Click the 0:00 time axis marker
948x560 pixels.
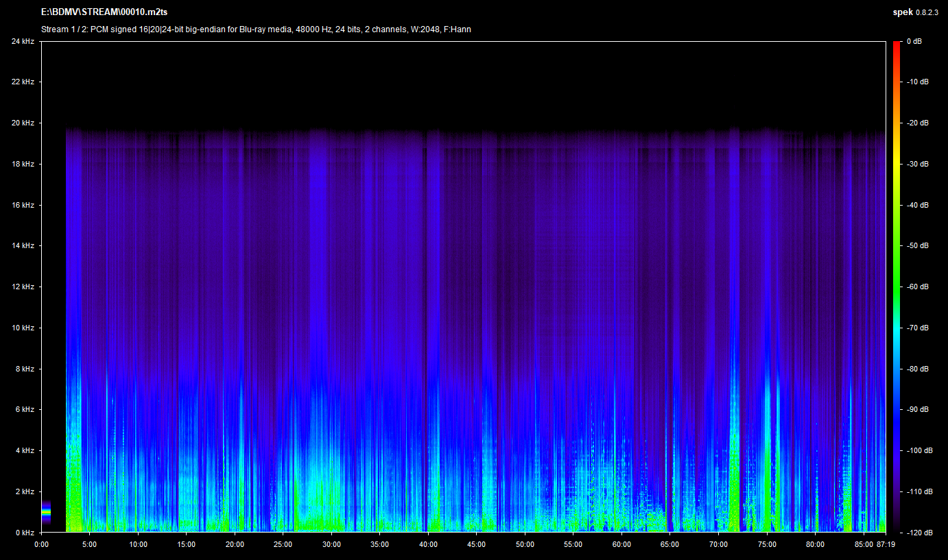pyautogui.click(x=42, y=545)
